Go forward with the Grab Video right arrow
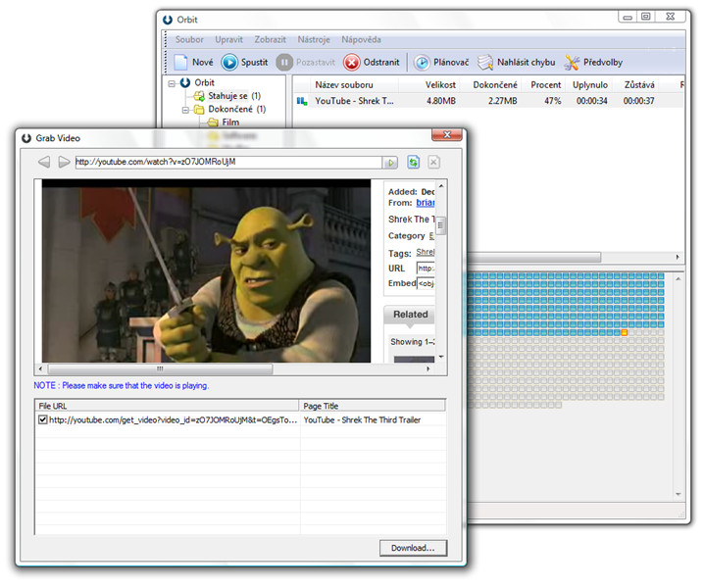The image size is (705, 588). [x=65, y=162]
